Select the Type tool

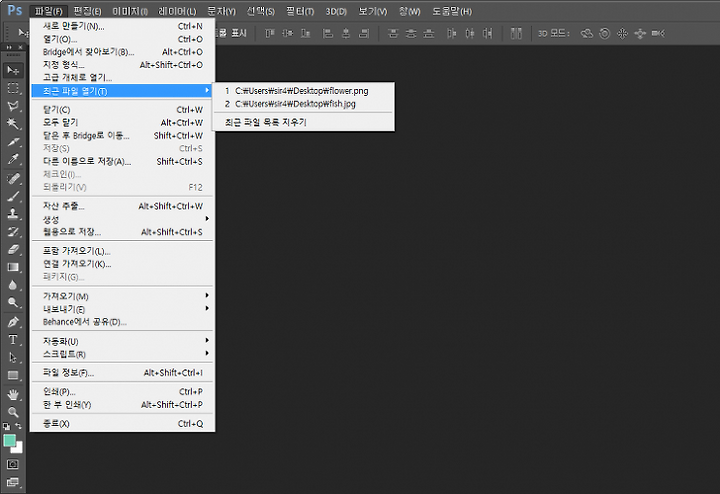[13, 340]
